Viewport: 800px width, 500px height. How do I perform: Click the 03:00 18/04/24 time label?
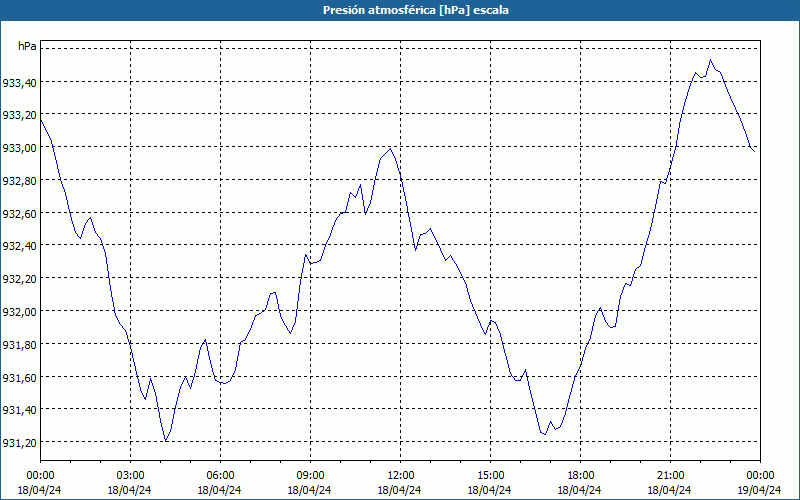(x=130, y=483)
